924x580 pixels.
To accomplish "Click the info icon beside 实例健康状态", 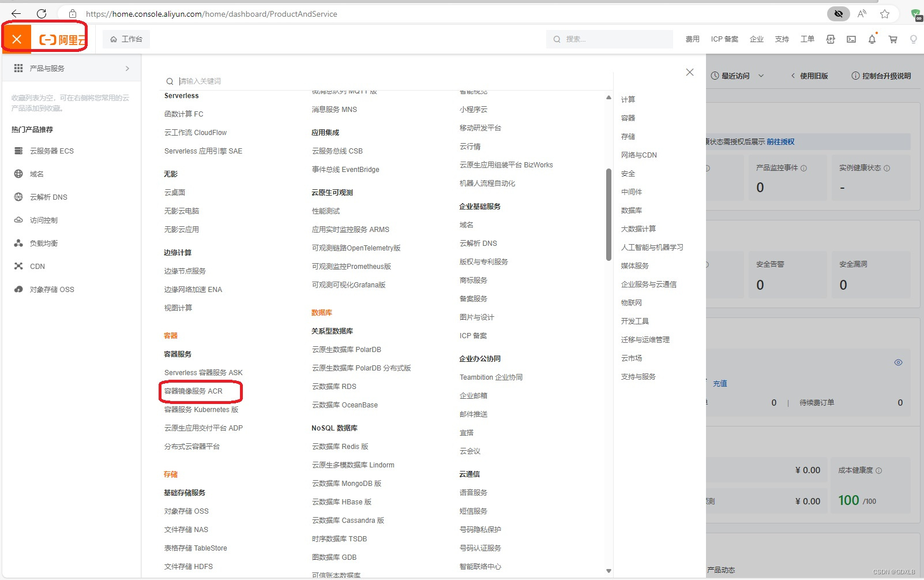I will point(887,168).
